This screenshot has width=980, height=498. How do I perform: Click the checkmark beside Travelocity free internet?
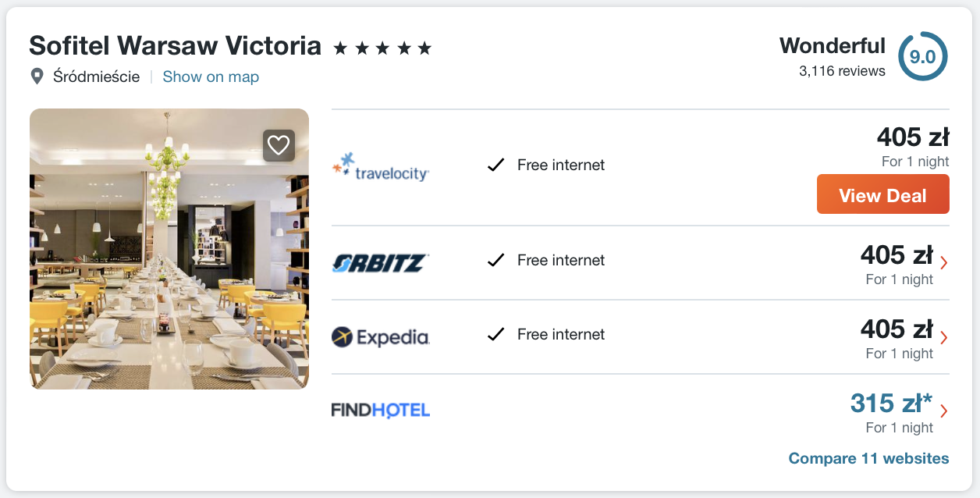coord(495,165)
